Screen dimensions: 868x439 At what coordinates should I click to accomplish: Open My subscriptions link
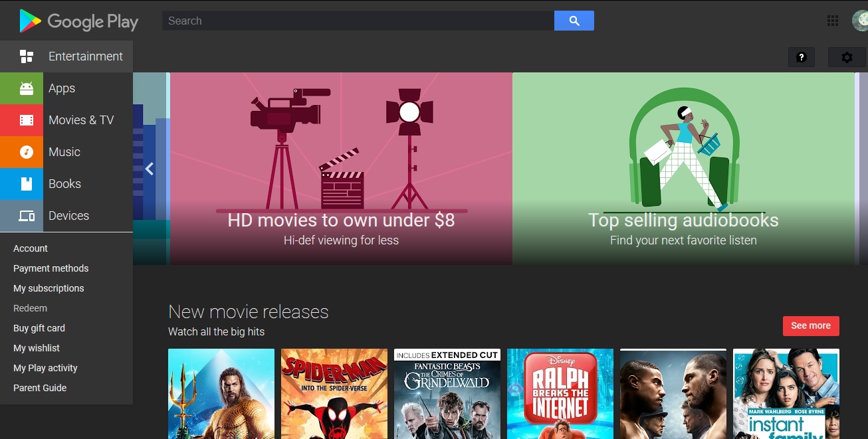[x=49, y=288]
